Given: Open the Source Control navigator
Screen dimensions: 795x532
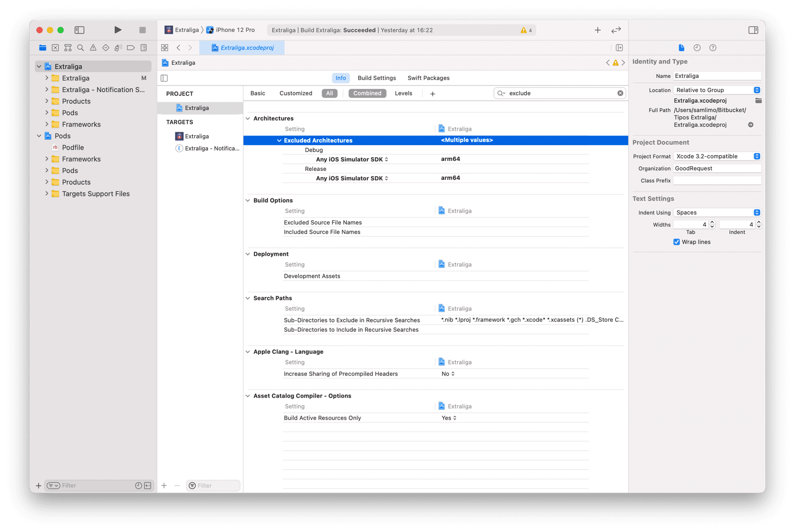Looking at the screenshot, I should click(55, 48).
